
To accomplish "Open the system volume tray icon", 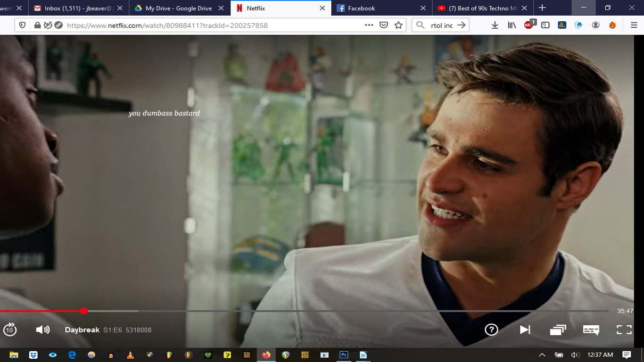I will (x=575, y=355).
